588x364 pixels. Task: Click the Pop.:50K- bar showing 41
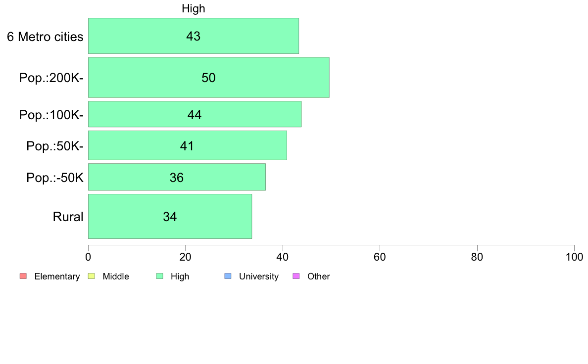[x=188, y=145]
